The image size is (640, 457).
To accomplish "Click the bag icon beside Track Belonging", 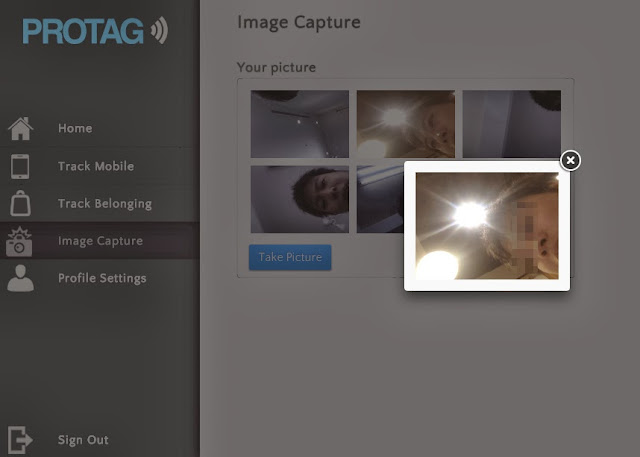I will coord(20,203).
